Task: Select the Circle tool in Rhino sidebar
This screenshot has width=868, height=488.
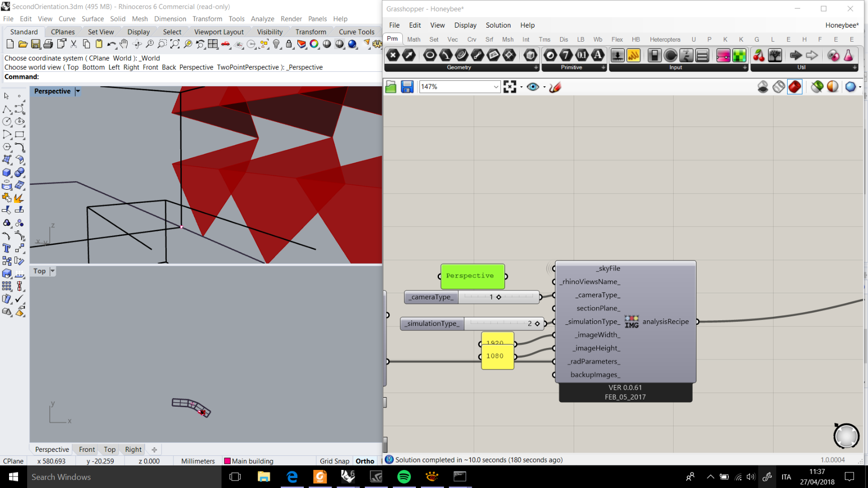Action: 7,121
